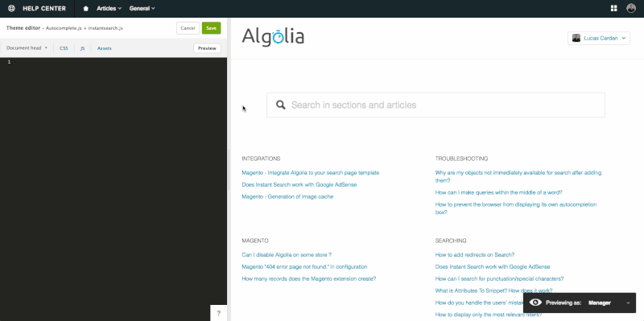Open Why are my objects not immediately available
The height and width of the screenshot is (321, 644).
[518, 176]
